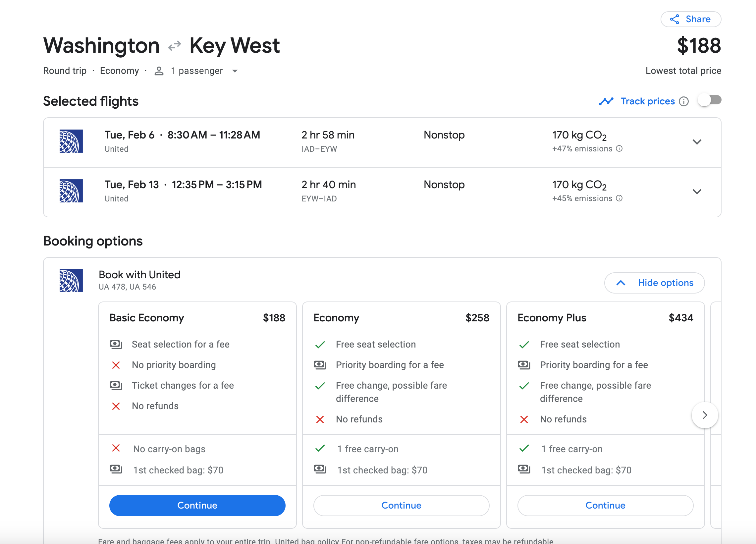This screenshot has height=544, width=756.
Task: Open the 1 passenger dropdown arrow
Action: pos(235,71)
